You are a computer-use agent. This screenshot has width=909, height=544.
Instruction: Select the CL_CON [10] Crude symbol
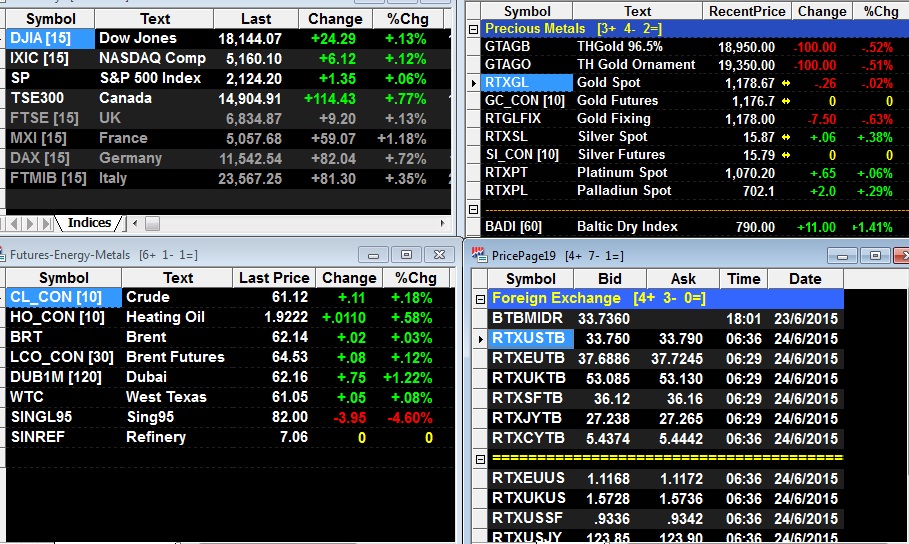63,298
